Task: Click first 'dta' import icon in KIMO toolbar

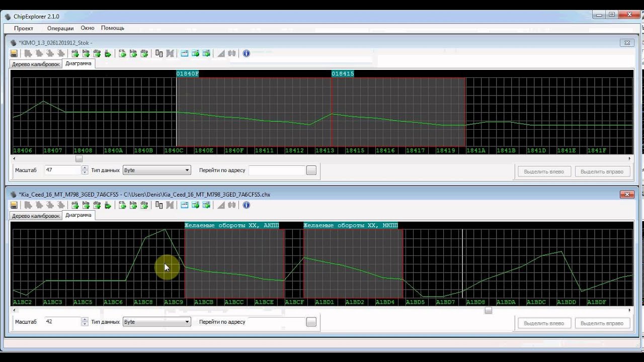Action: 97,53
